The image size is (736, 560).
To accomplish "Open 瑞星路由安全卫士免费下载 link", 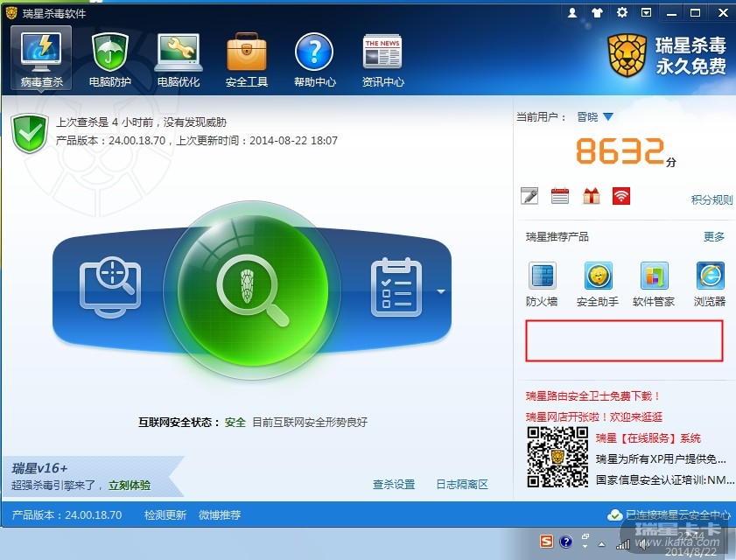I will pos(592,396).
